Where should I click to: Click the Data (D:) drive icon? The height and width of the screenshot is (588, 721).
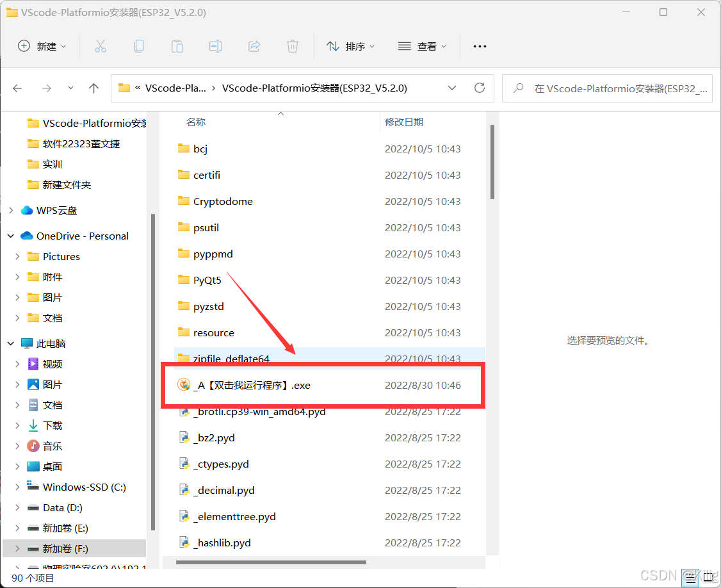33,508
